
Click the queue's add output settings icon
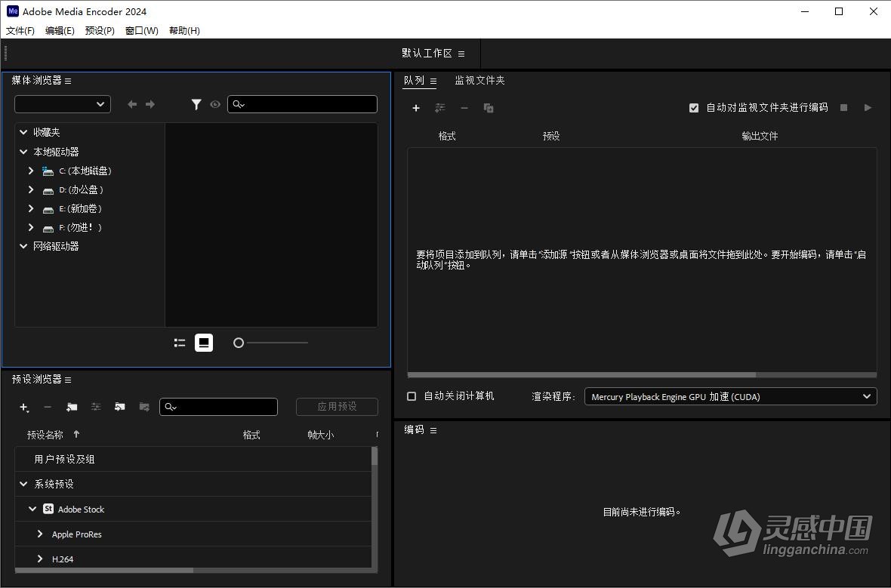coord(439,108)
